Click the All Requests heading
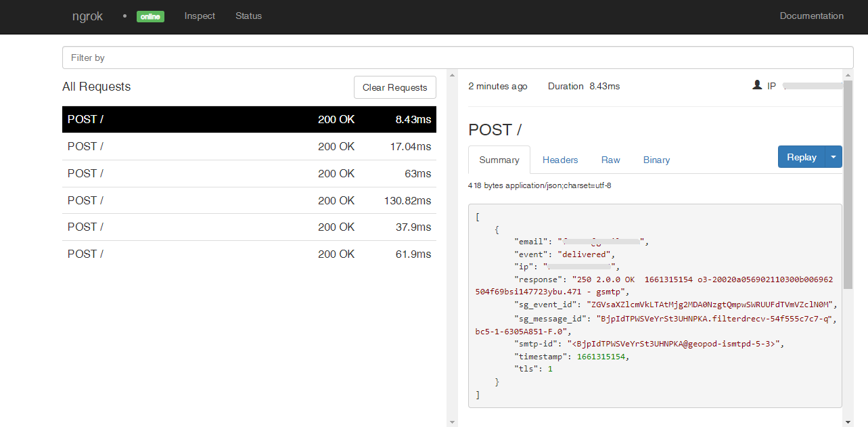Image resolution: width=868 pixels, height=427 pixels. tap(97, 87)
